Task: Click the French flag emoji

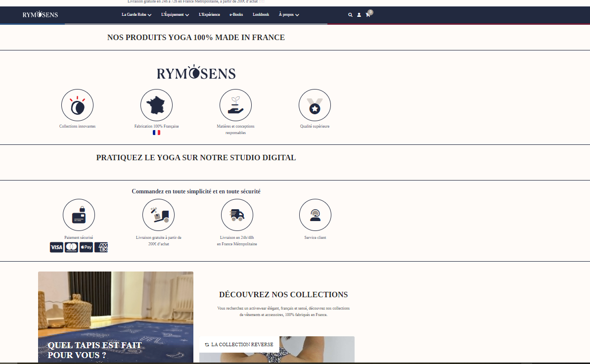Action: pos(157,133)
